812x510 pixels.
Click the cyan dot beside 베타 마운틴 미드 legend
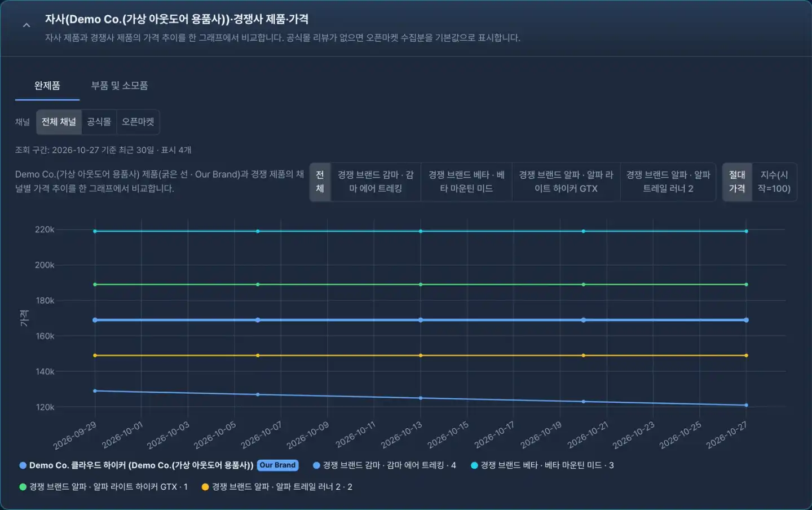[474, 465]
